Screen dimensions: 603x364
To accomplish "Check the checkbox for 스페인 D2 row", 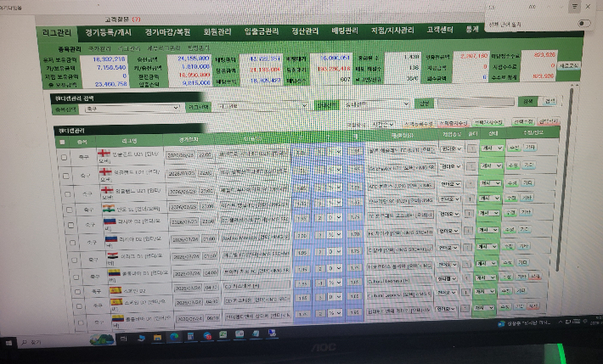I will [x=77, y=292].
